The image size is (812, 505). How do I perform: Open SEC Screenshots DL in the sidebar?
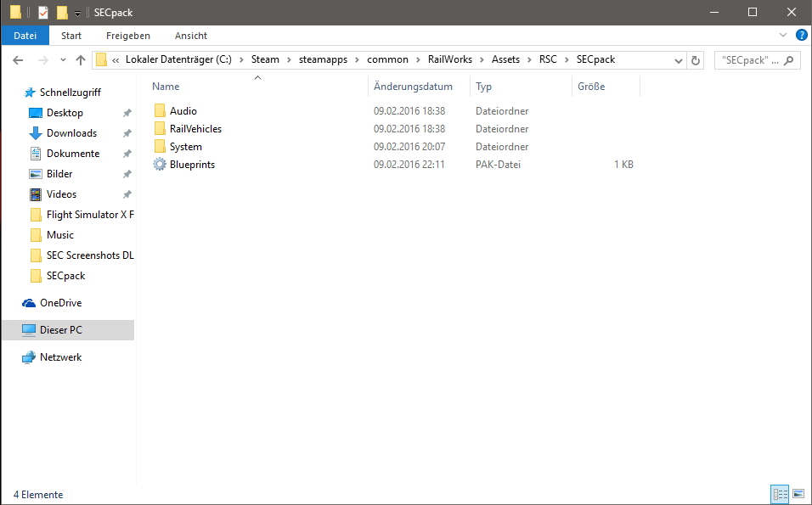[89, 255]
